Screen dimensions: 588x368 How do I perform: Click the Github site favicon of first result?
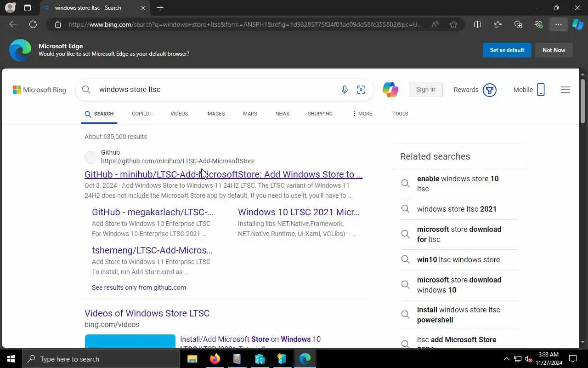click(91, 157)
